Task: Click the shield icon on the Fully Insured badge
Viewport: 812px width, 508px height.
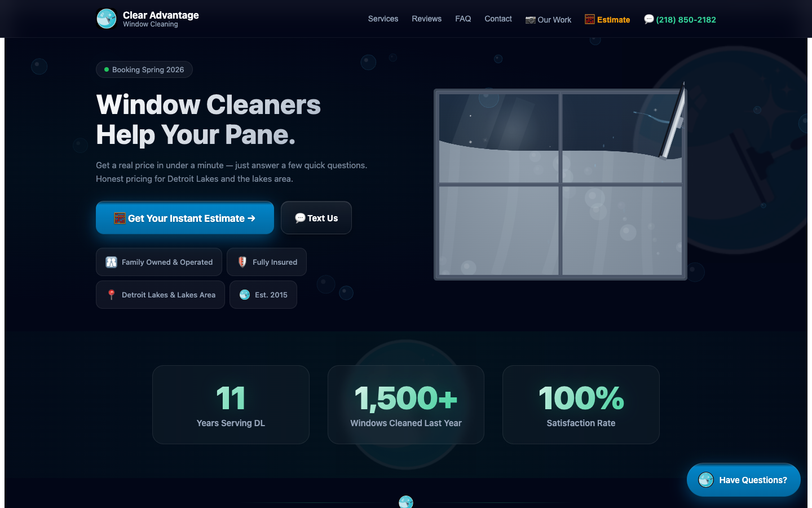Action: [x=241, y=261]
